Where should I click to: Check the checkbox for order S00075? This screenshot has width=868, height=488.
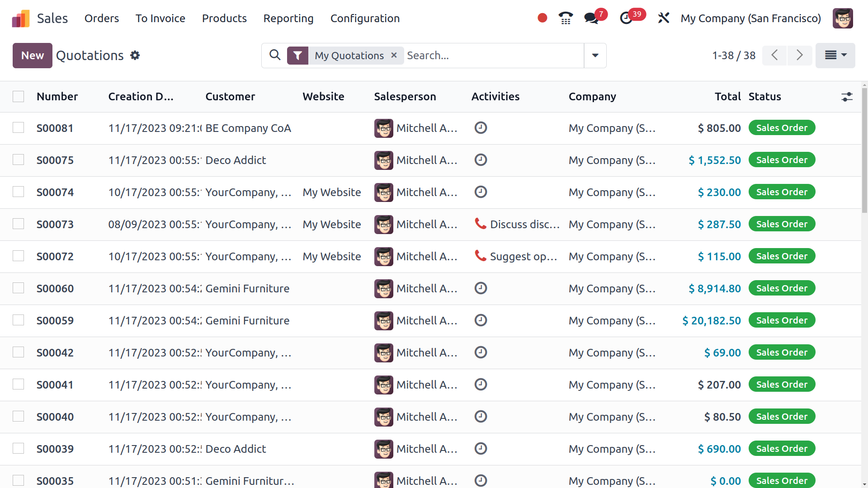(x=19, y=160)
